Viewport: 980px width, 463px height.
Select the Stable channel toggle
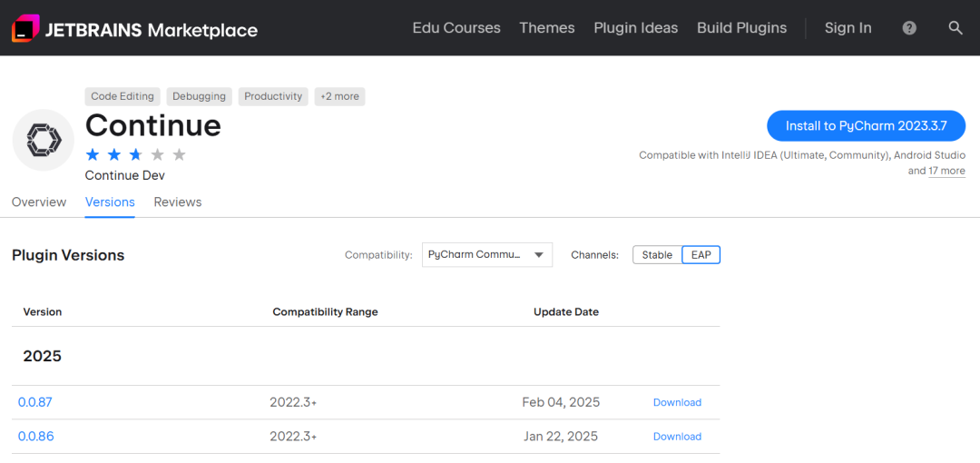(657, 255)
